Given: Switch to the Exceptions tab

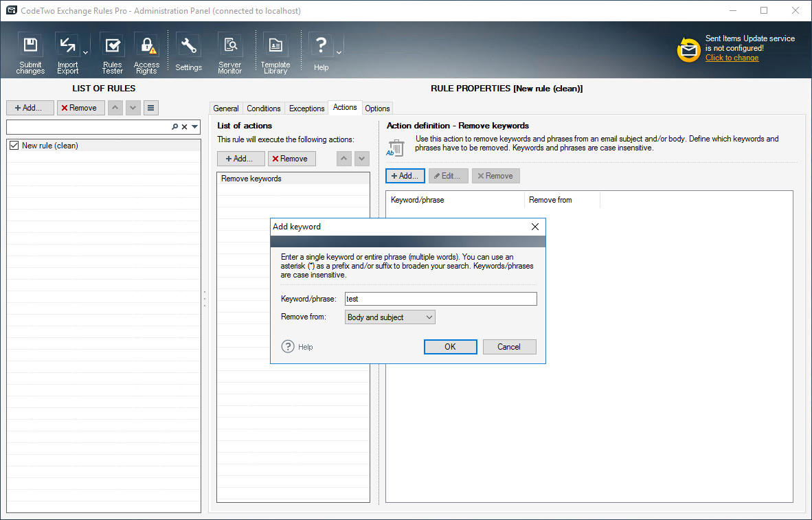Looking at the screenshot, I should coord(306,109).
